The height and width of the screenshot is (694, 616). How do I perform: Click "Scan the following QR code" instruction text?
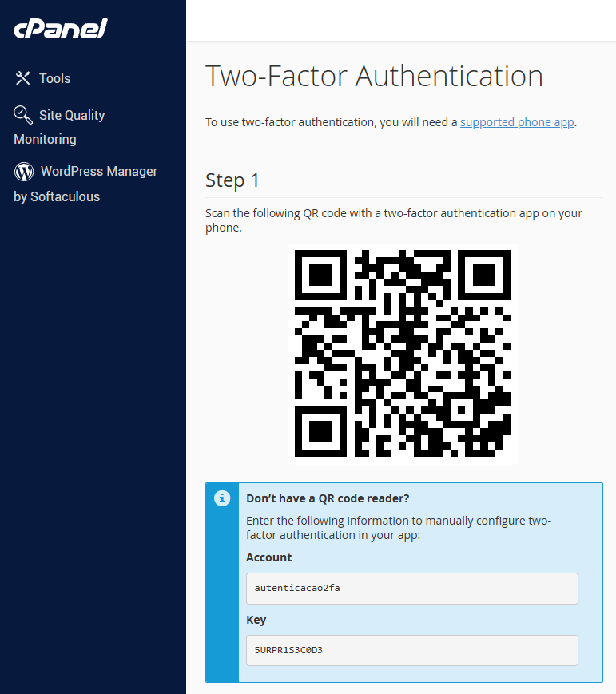[x=394, y=220]
